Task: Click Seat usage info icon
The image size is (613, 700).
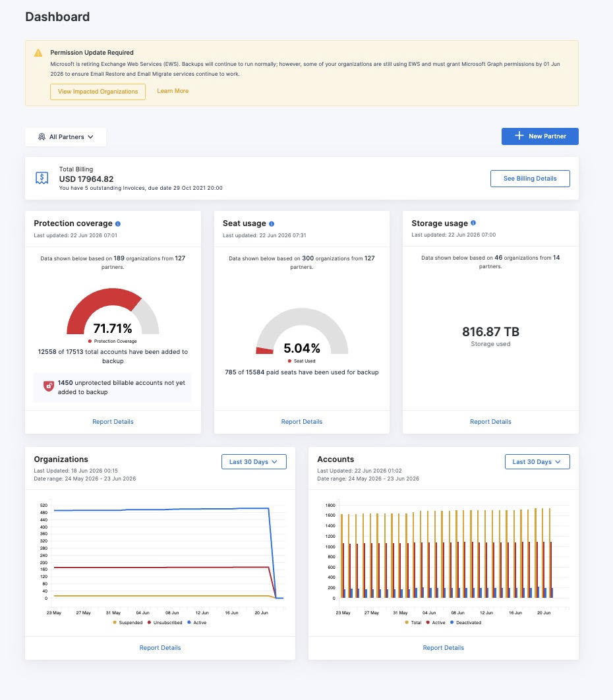Action: click(x=272, y=223)
